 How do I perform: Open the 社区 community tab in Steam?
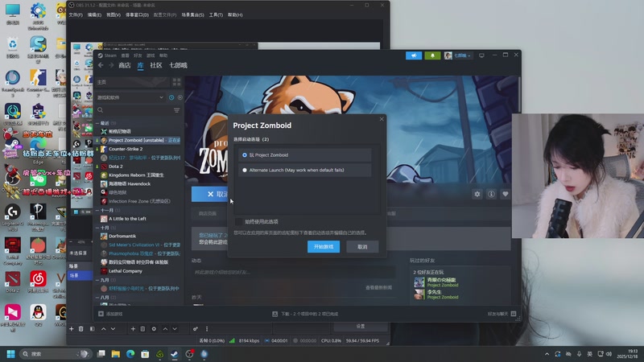[156, 65]
